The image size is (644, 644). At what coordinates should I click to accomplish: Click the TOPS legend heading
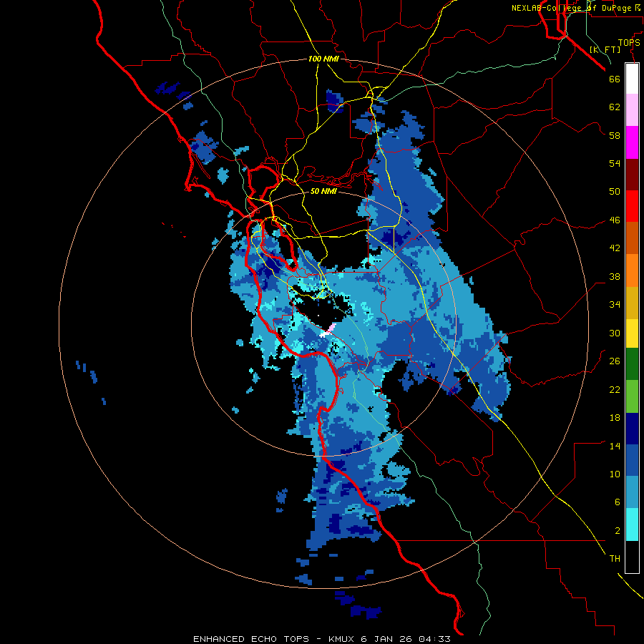coord(629,43)
